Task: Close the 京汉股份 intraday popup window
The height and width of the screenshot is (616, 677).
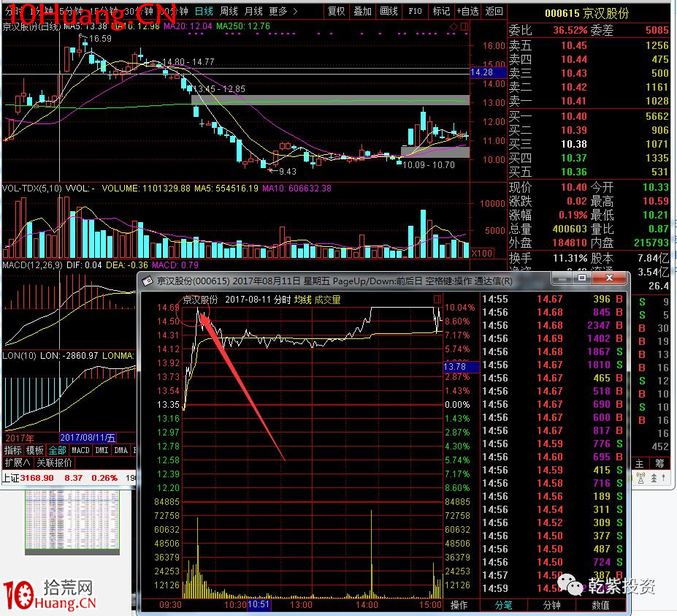Action: point(609,278)
